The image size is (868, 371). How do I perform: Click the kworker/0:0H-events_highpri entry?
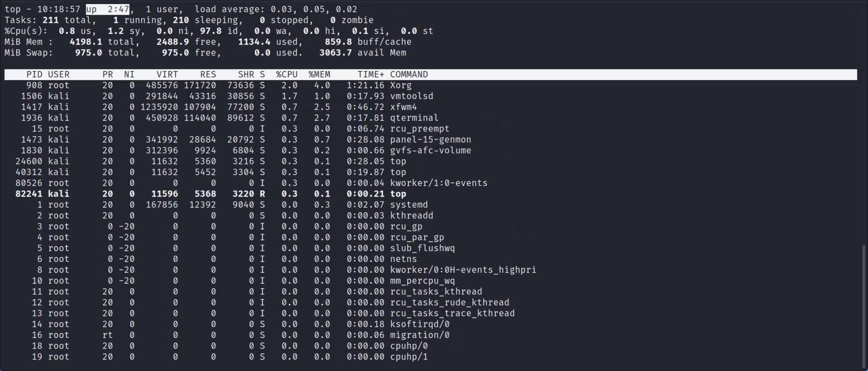pos(463,270)
